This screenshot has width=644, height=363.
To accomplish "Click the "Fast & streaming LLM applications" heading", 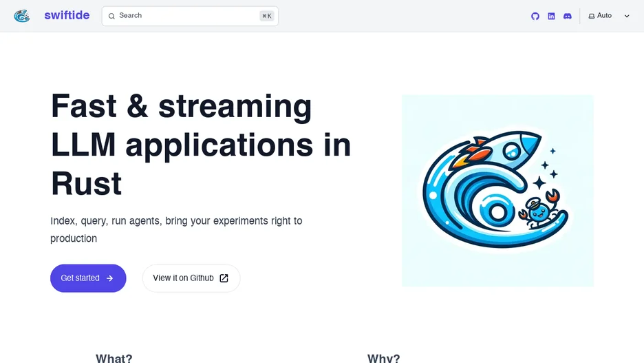I will pos(201,144).
